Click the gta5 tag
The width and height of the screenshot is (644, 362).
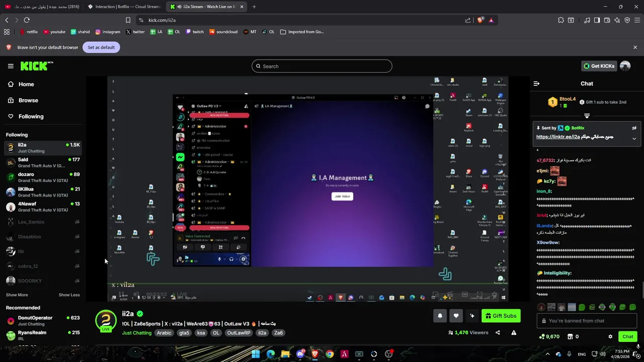[x=184, y=333]
